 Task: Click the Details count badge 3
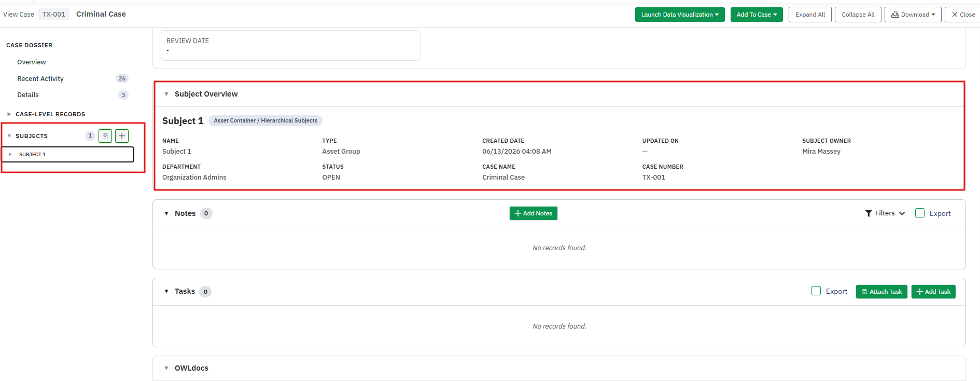click(123, 95)
